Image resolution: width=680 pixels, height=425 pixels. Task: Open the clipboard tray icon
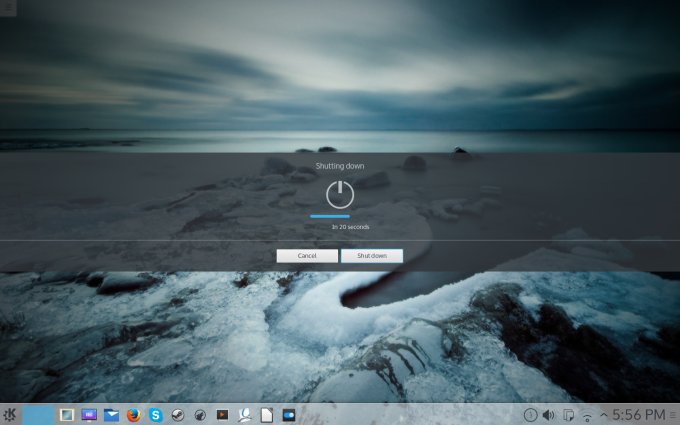(568, 415)
